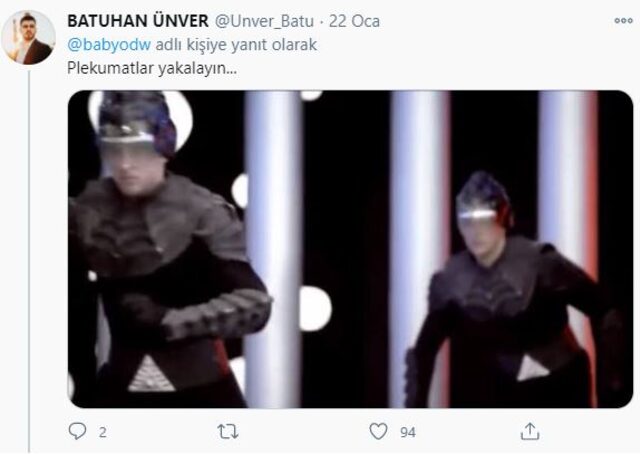Click the reply speech bubble icon
The image size is (640, 454).
click(x=77, y=431)
